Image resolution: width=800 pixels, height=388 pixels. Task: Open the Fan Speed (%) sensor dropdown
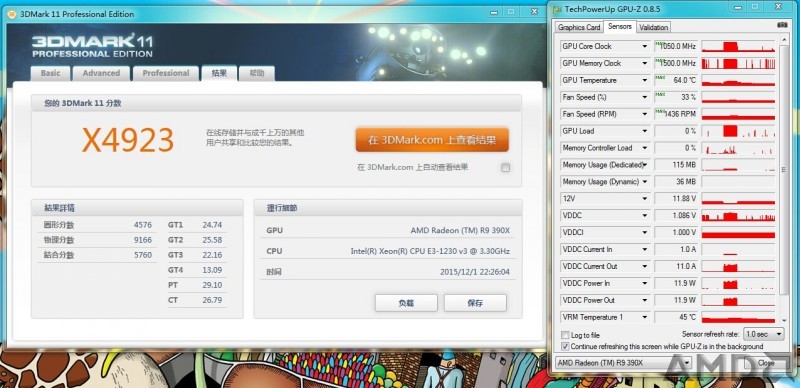645,97
